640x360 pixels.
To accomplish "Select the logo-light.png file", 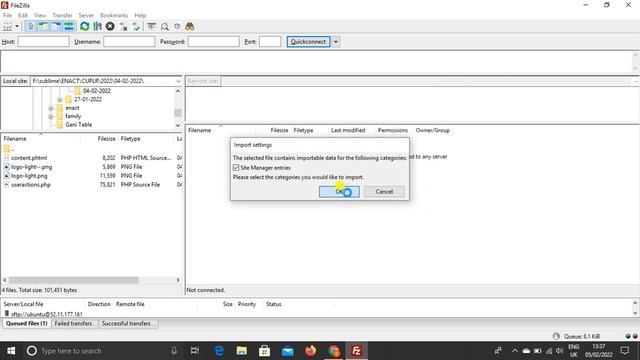I will [29, 176].
